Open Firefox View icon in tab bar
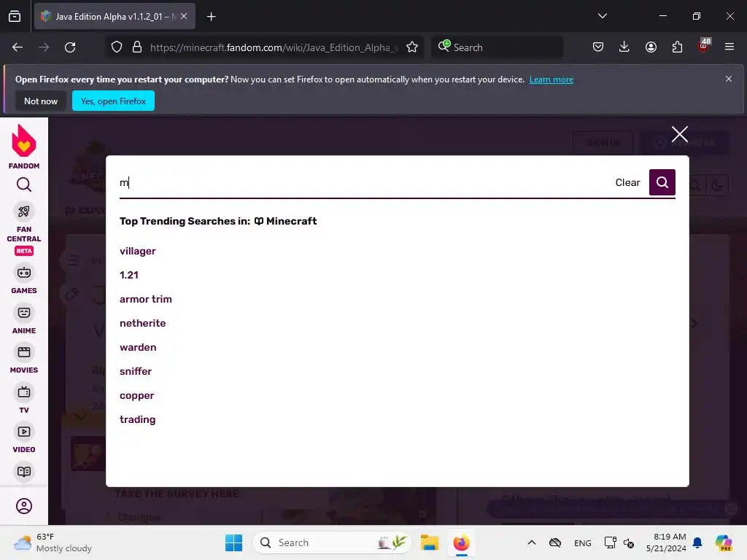The image size is (747, 560). (15, 17)
